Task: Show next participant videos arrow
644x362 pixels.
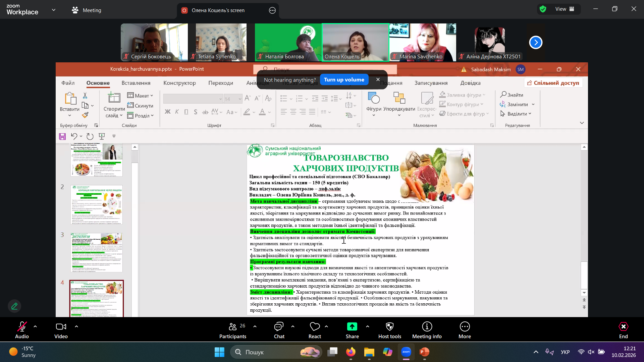Action: click(x=535, y=43)
